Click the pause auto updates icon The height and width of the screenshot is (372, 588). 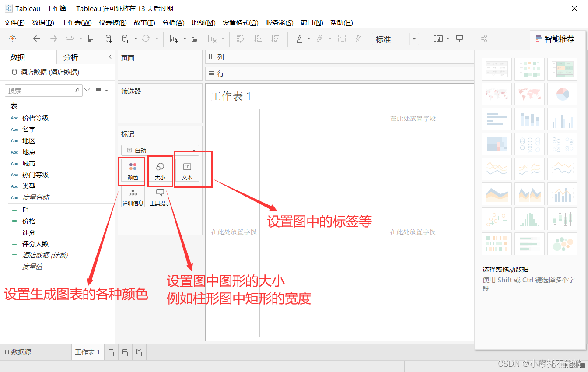point(125,39)
